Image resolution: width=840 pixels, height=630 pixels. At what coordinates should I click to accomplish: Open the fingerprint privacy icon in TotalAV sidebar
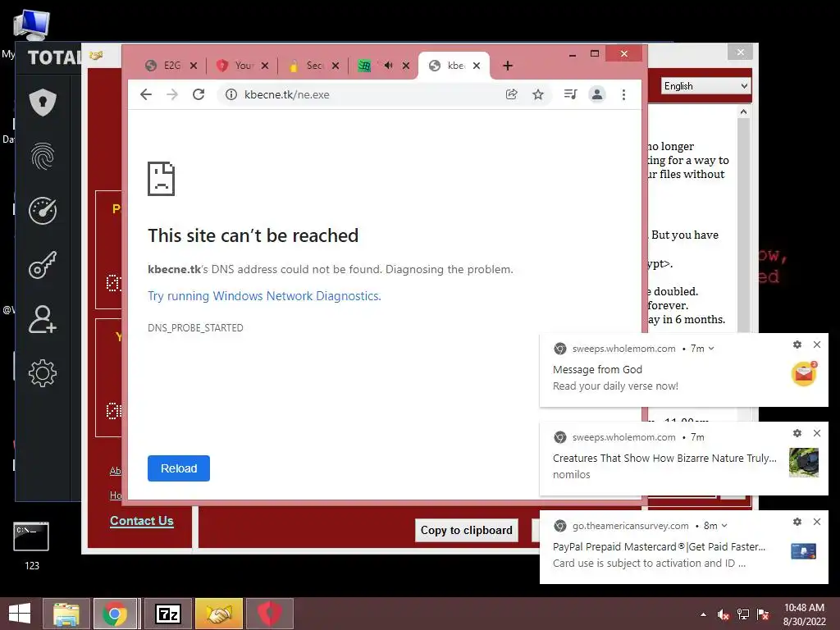(43, 157)
